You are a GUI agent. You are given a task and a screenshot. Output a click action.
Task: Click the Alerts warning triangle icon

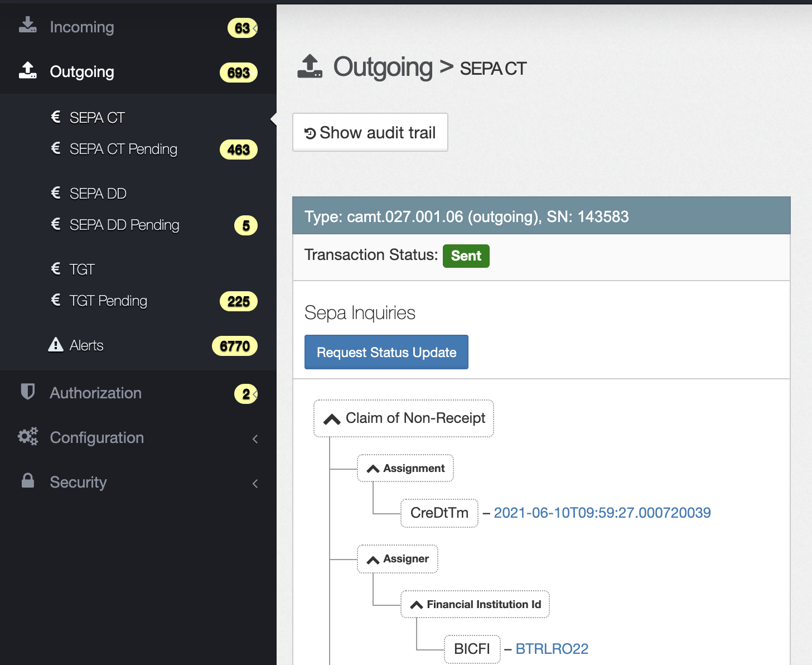tap(56, 345)
